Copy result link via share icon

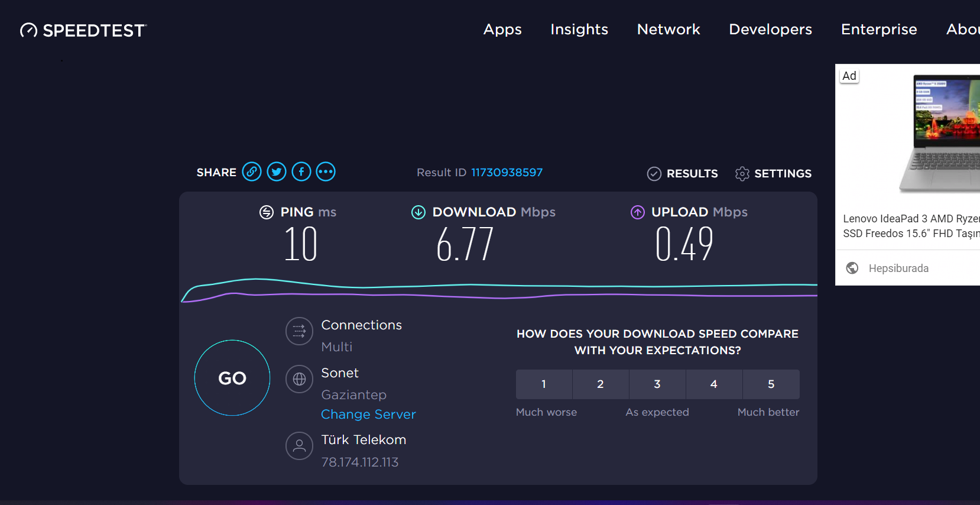[252, 171]
